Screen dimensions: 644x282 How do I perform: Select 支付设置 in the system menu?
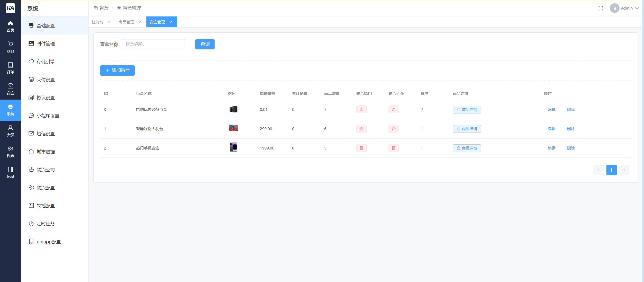46,80
